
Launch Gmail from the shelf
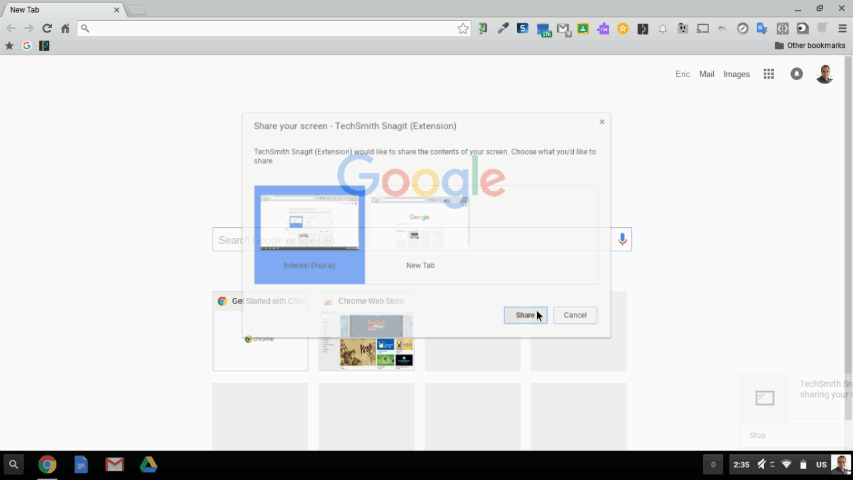pyautogui.click(x=114, y=464)
